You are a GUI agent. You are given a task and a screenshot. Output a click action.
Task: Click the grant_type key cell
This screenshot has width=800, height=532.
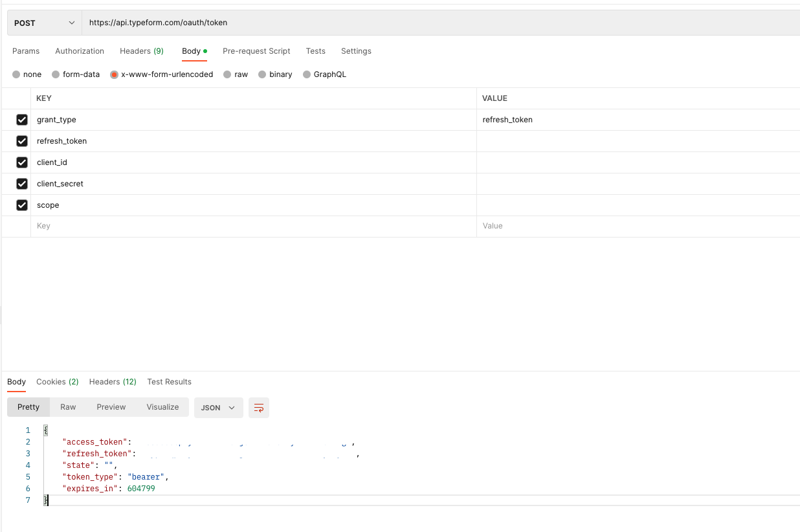point(254,120)
